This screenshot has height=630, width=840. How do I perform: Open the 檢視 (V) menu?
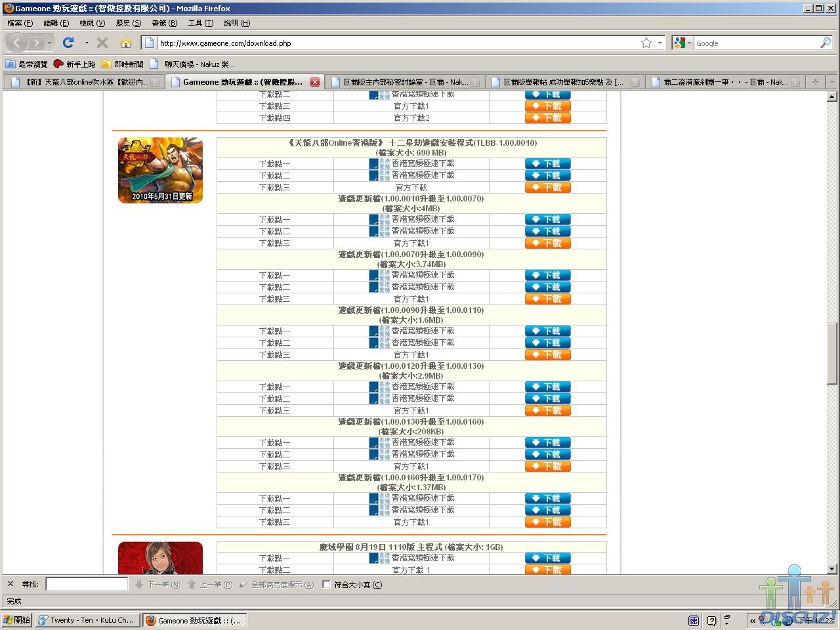coord(92,23)
